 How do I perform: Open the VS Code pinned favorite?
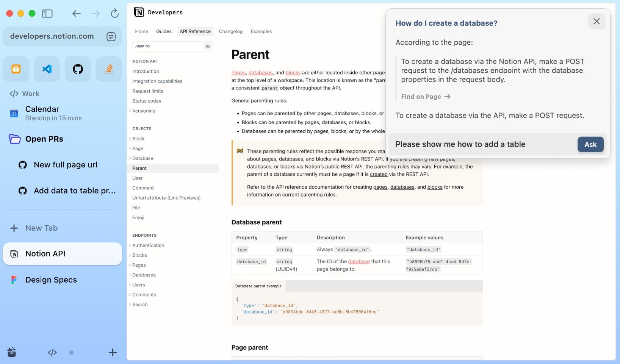pos(47,69)
